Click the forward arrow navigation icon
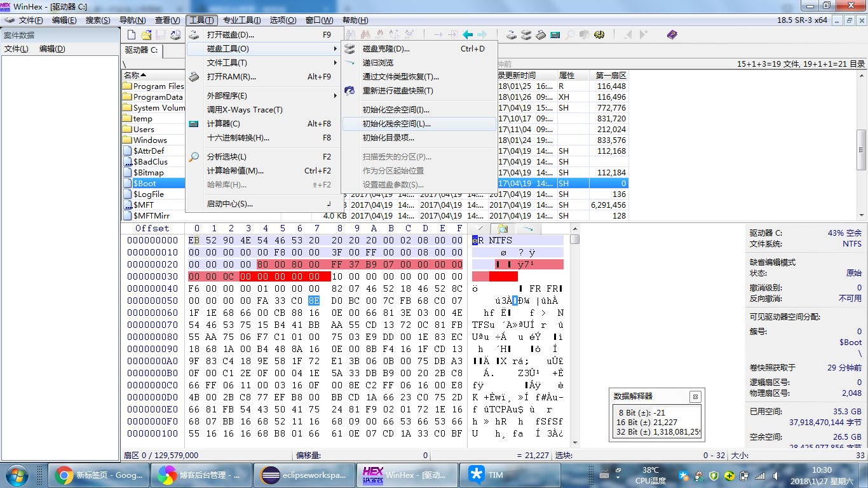The image size is (868, 488). (x=482, y=34)
